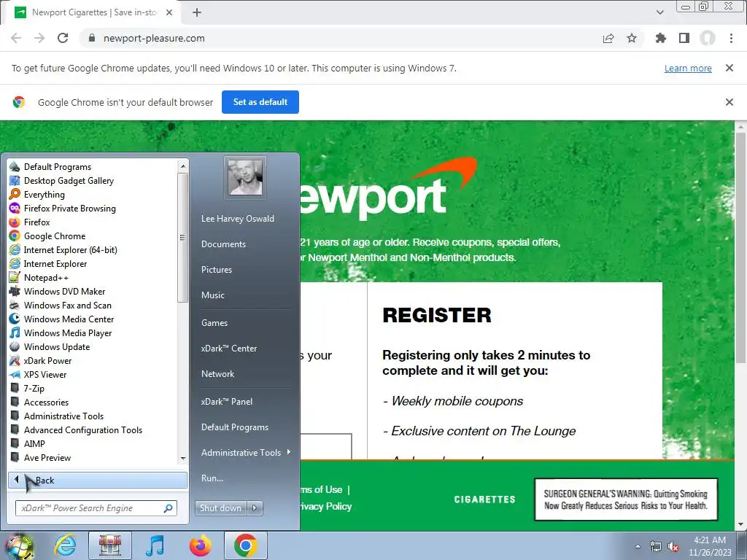Open the Chrome three-dot menu

[731, 38]
